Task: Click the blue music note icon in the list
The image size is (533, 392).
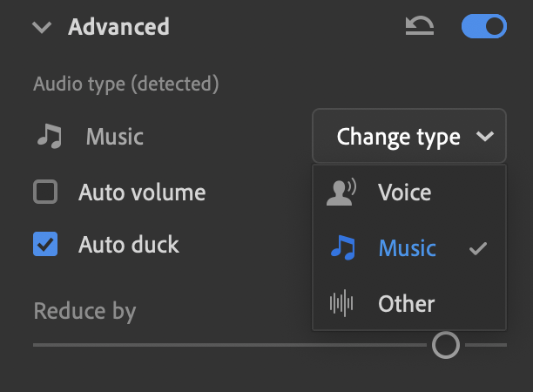Action: point(343,248)
